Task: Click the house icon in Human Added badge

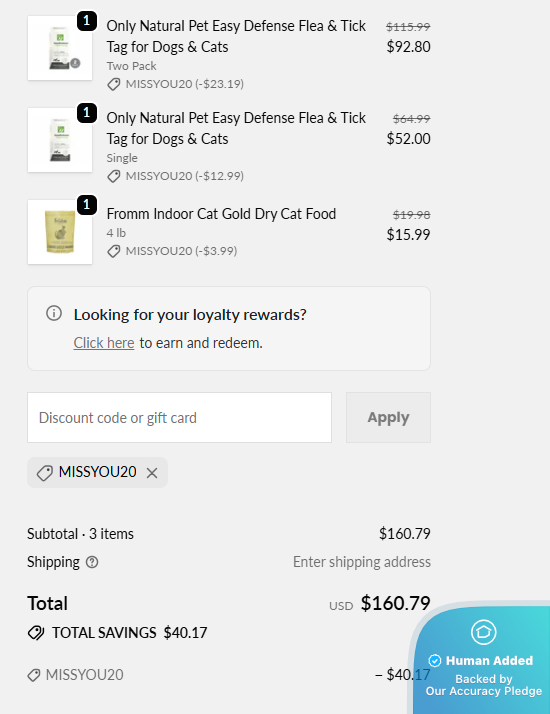Action: (484, 632)
